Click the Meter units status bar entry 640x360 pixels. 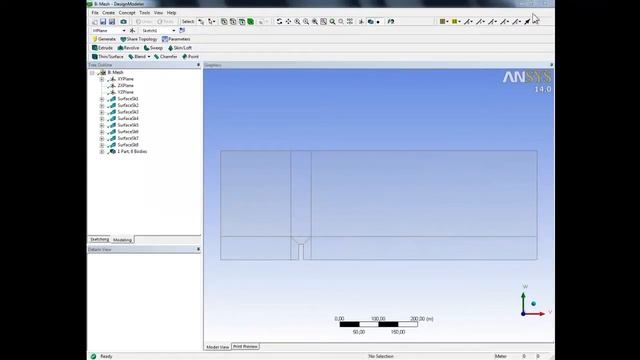[500, 356]
